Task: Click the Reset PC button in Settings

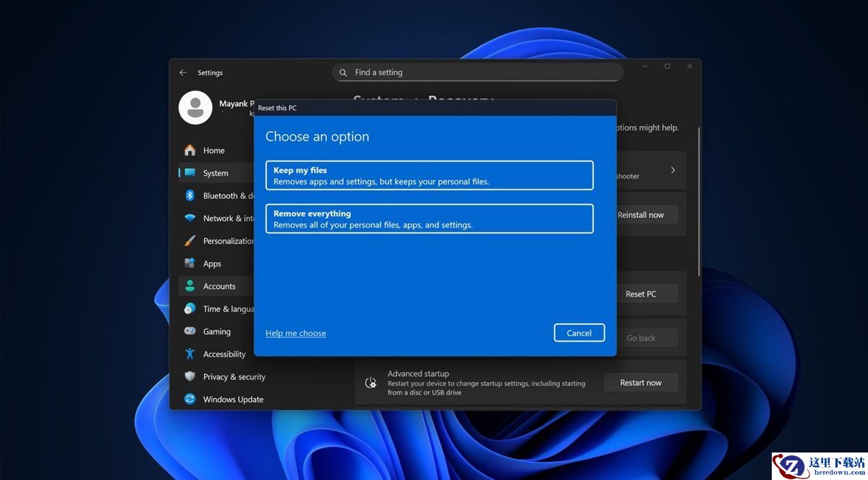Action: pos(640,294)
